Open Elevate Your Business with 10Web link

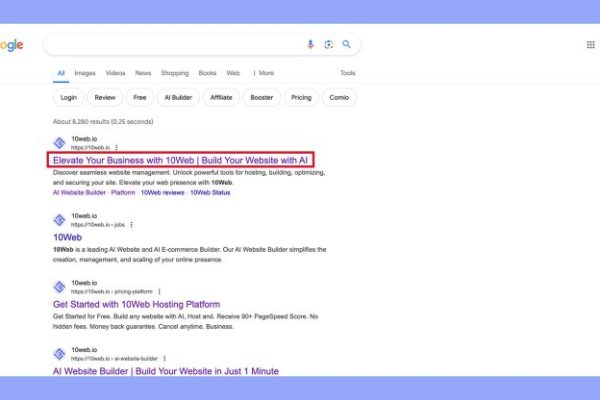[x=182, y=160]
